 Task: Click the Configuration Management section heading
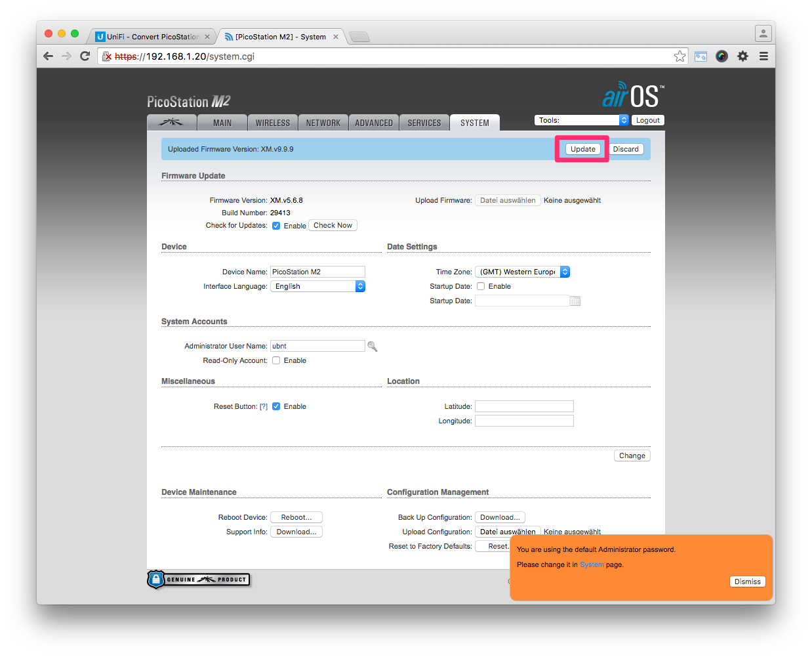438,492
